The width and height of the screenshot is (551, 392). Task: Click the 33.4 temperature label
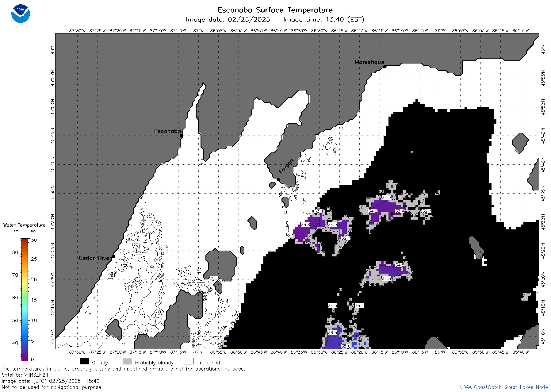[400, 211]
